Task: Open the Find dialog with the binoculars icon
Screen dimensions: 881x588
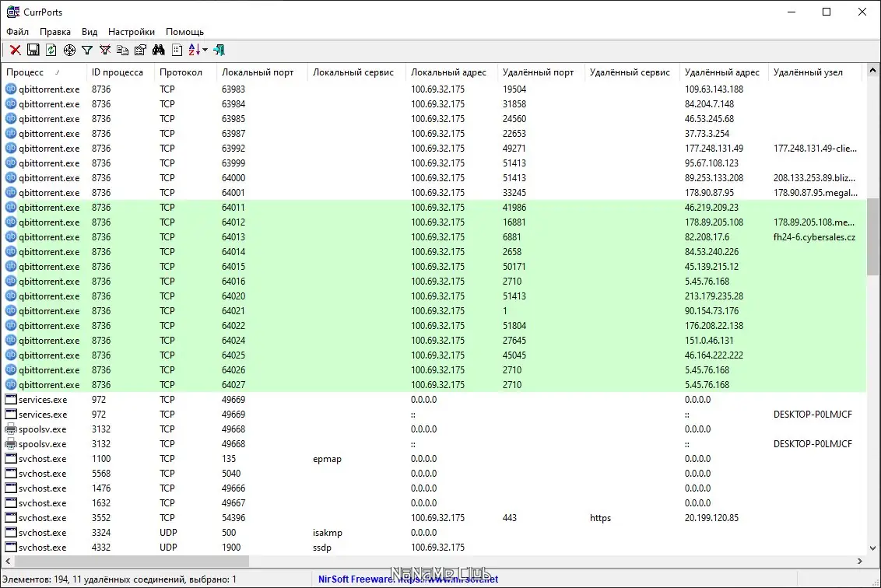Action: [159, 50]
